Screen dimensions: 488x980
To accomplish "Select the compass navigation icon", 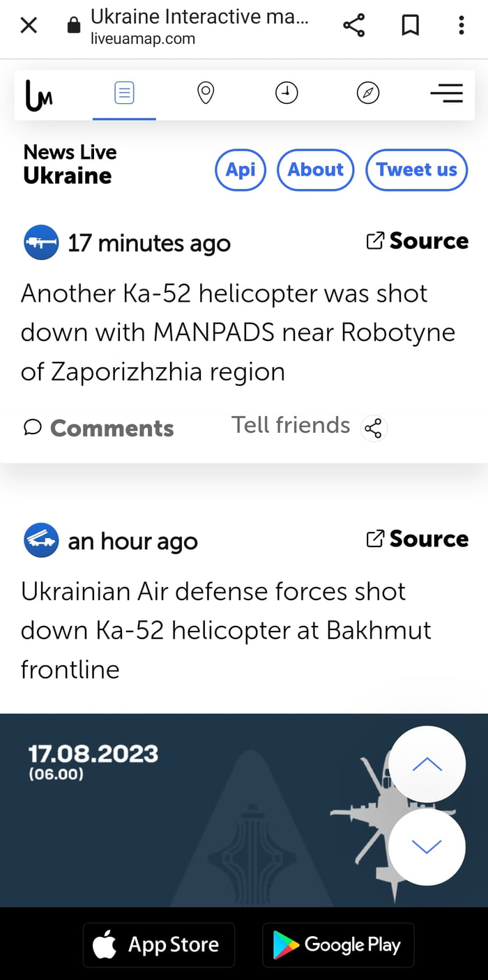I will point(368,92).
